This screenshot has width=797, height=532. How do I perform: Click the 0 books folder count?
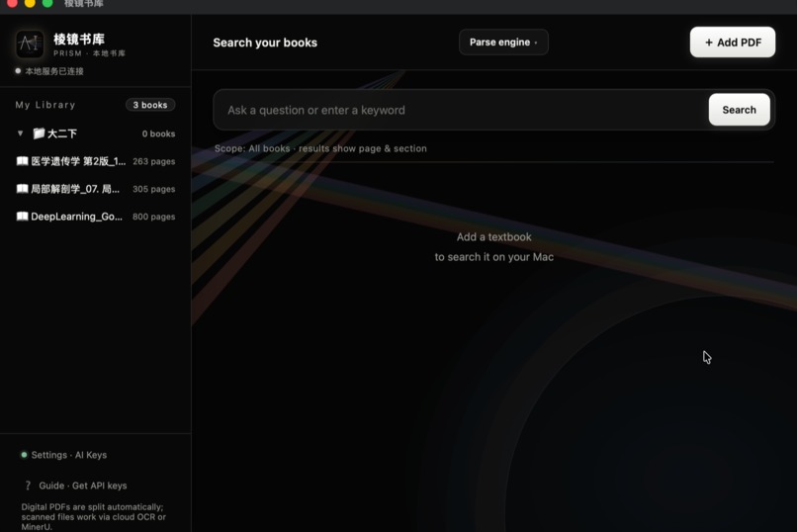click(x=158, y=133)
